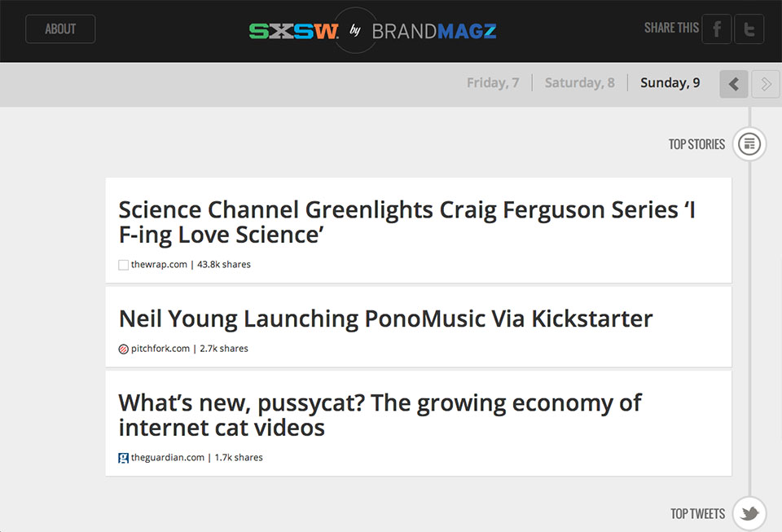Viewport: 782px width, 532px height.
Task: Share this page on Facebook
Action: (717, 29)
